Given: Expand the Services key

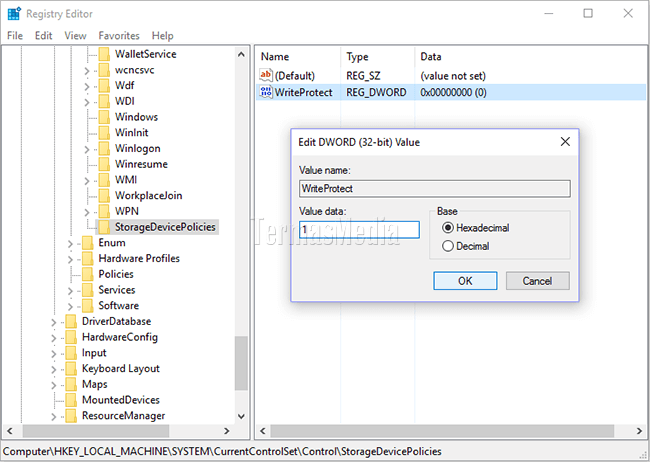Looking at the screenshot, I should pyautogui.click(x=70, y=291).
